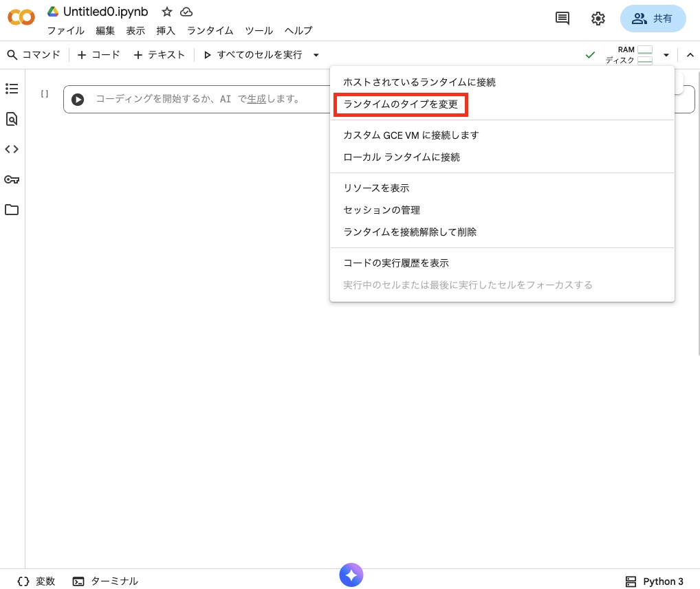The width and height of the screenshot is (700, 589).
Task: Run the cell with the play icon
Action: [x=78, y=100]
